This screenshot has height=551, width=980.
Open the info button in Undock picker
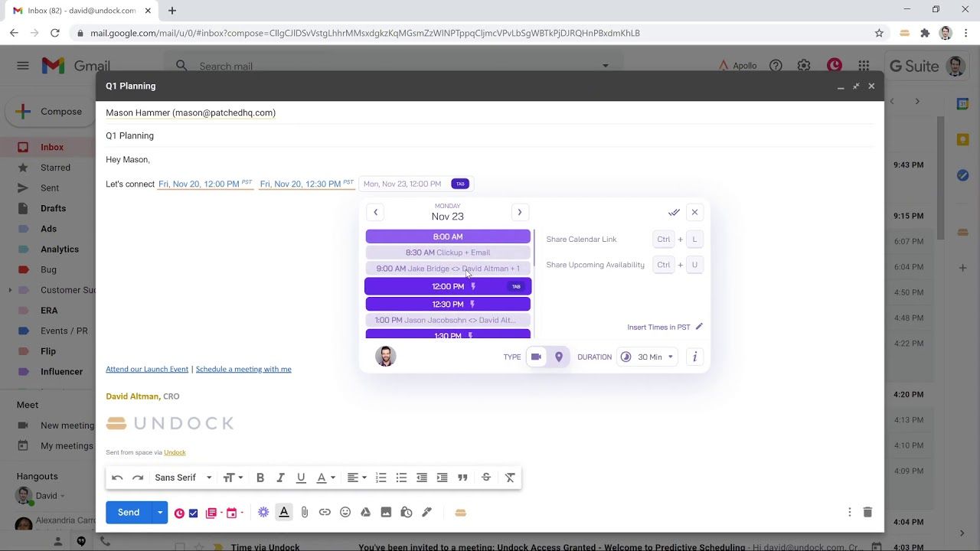click(694, 357)
